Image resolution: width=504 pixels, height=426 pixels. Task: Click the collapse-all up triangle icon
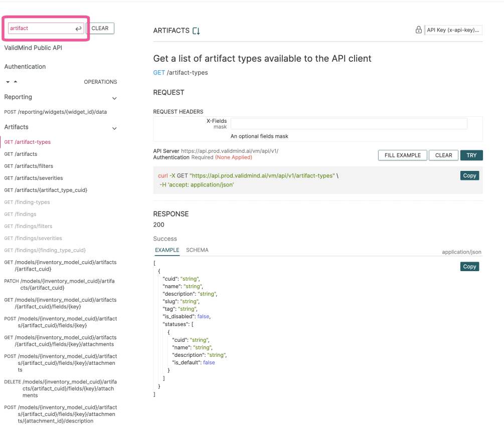15,82
